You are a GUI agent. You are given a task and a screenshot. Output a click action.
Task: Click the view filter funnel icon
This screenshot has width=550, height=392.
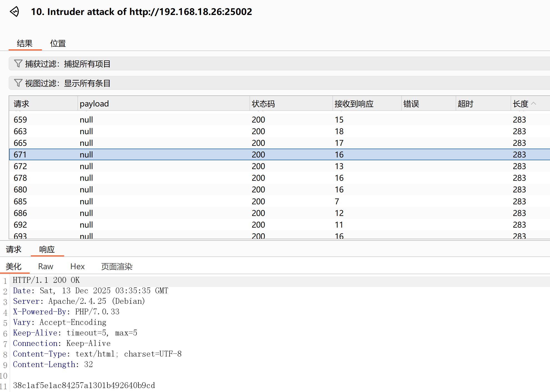tap(18, 83)
